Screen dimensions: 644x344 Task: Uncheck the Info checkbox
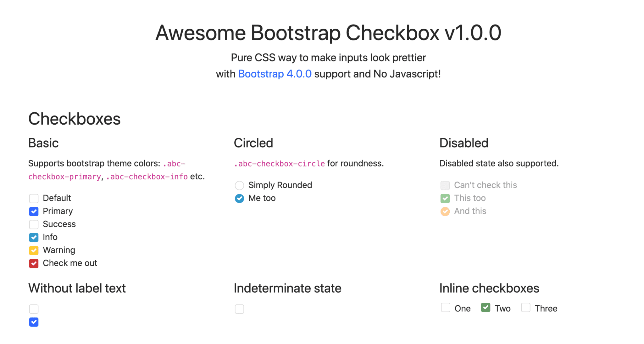[34, 237]
